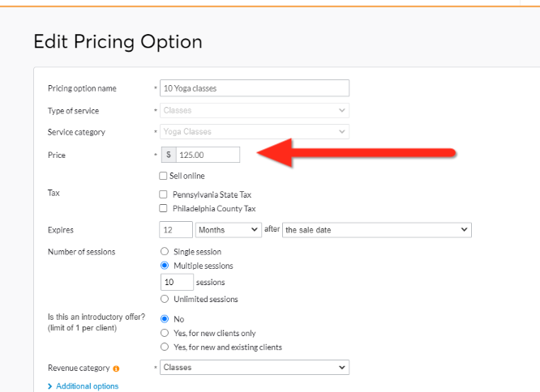Click the dollar sign price prefix

(167, 154)
